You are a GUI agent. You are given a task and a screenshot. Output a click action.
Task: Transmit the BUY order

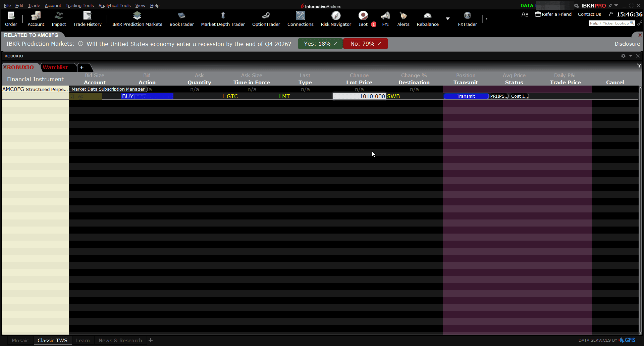[466, 96]
